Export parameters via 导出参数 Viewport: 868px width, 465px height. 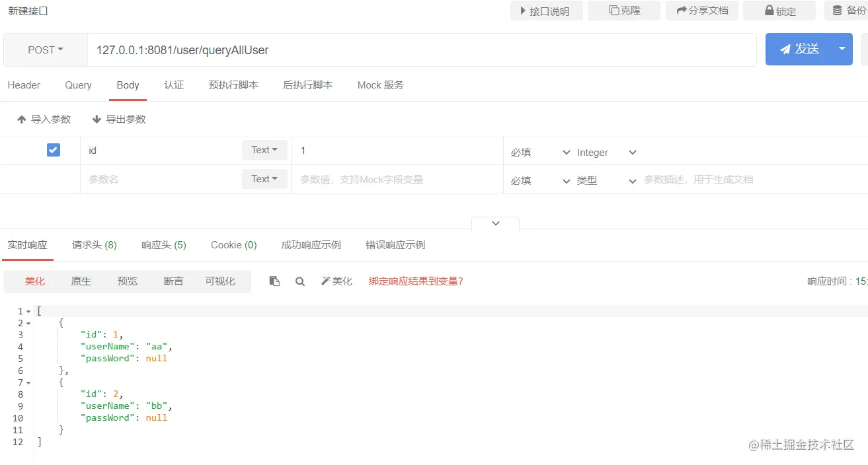tap(119, 119)
